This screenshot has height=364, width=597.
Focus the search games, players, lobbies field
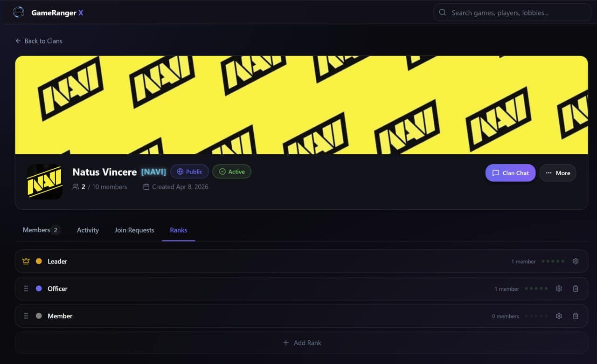click(512, 13)
